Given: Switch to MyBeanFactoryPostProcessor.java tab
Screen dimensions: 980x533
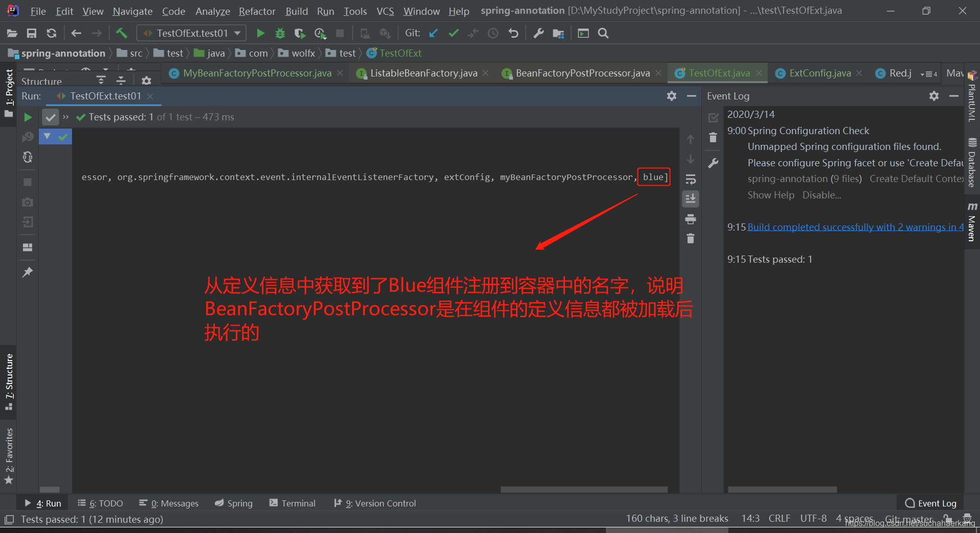Looking at the screenshot, I should point(257,73).
